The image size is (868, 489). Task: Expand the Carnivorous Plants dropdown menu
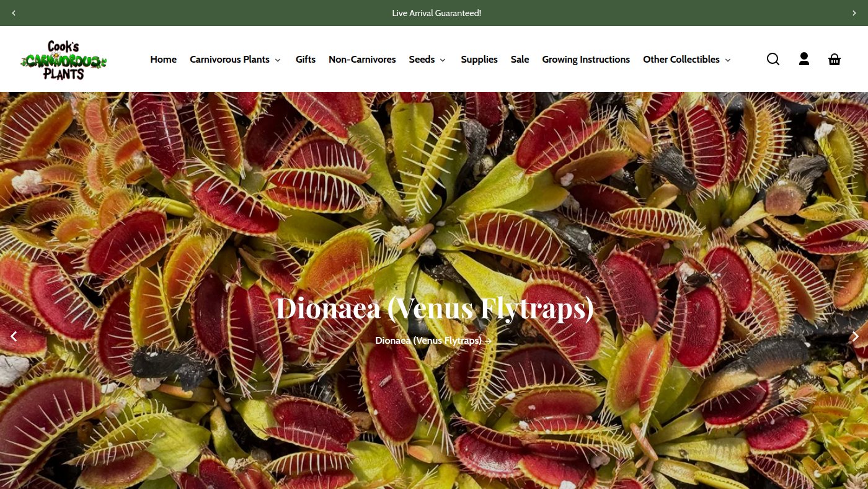236,60
